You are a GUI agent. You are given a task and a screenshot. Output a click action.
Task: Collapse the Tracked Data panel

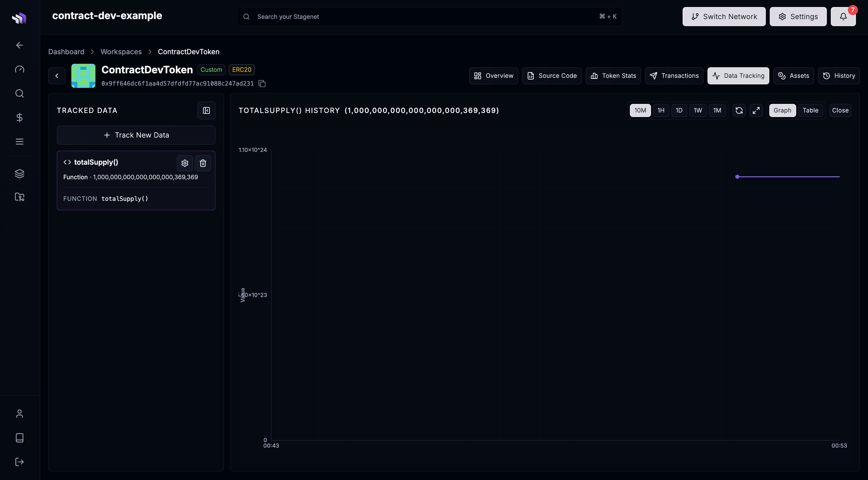206,110
